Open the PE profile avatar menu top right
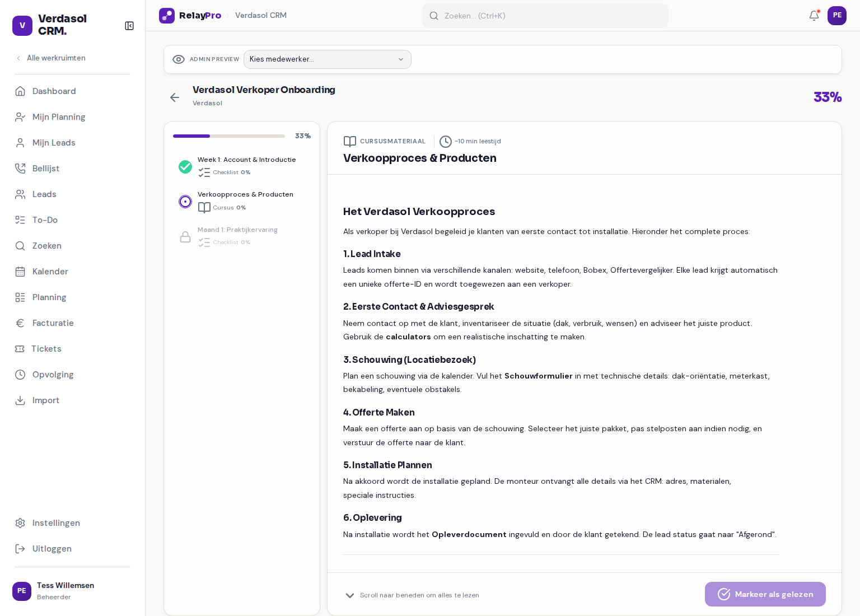 coord(837,16)
